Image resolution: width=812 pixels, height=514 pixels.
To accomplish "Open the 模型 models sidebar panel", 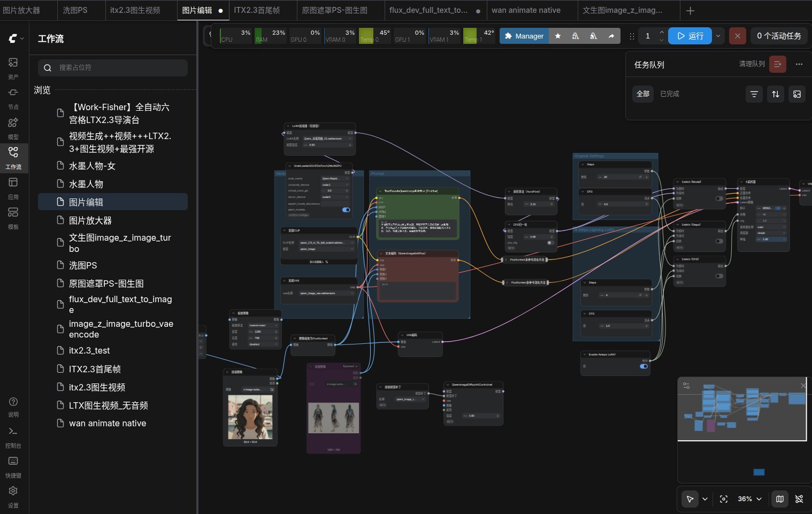I will (x=13, y=128).
